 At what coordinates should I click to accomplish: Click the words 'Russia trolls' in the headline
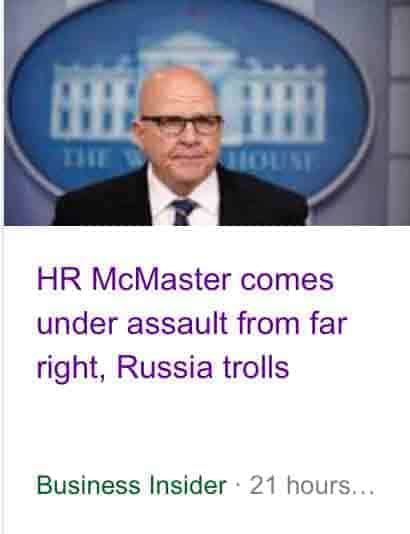tap(203, 368)
